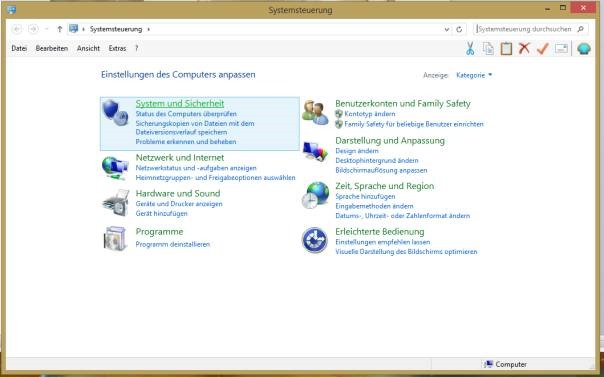604x377 pixels.
Task: Open System und Sicherheit category
Action: (x=180, y=103)
